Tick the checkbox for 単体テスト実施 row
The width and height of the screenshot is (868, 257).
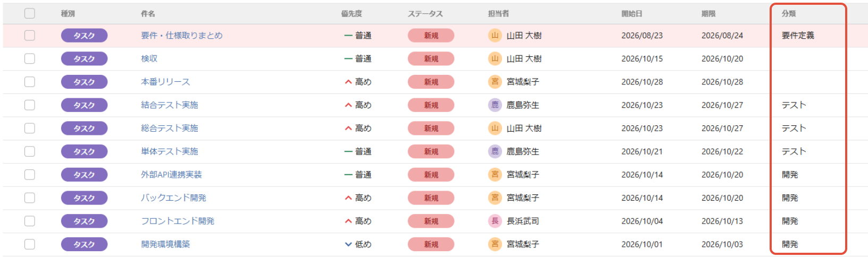tap(30, 151)
